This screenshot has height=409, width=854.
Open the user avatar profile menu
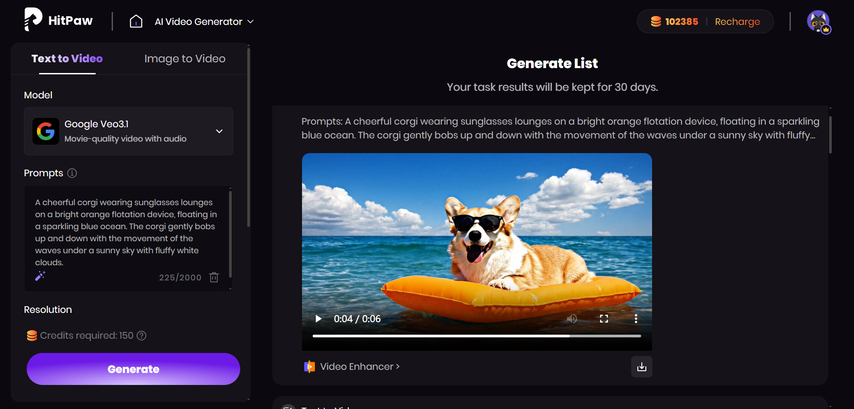[818, 22]
